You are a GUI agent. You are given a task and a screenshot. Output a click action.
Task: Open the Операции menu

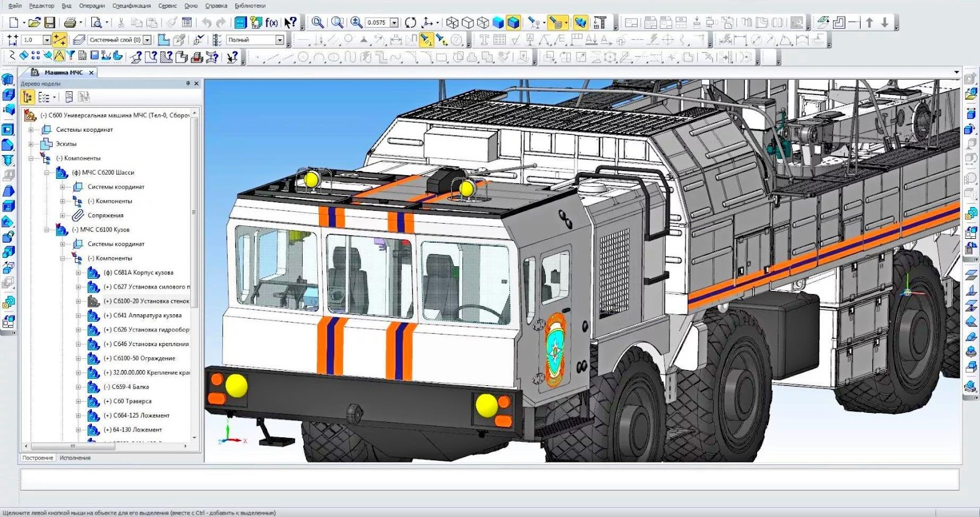click(92, 6)
